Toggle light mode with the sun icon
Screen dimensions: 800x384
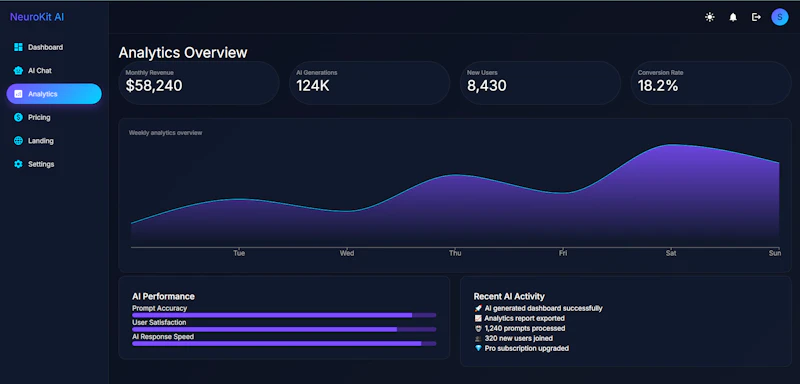(710, 17)
